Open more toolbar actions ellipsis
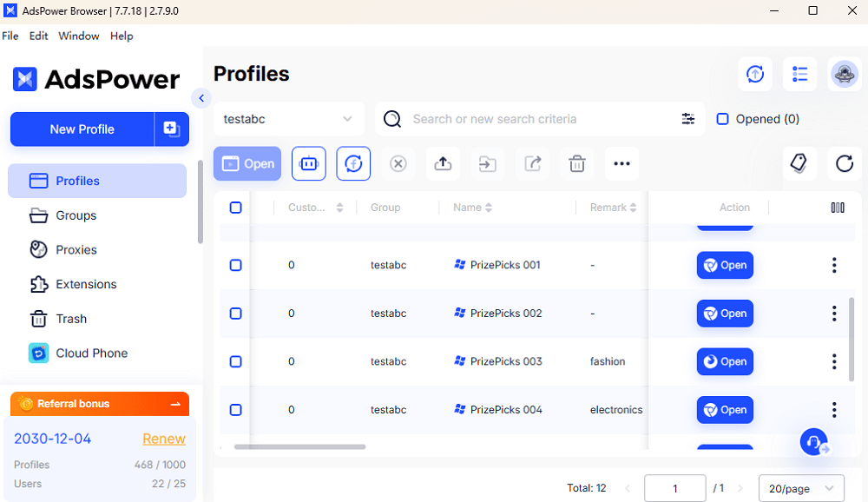The height and width of the screenshot is (502, 868). tap(621, 163)
